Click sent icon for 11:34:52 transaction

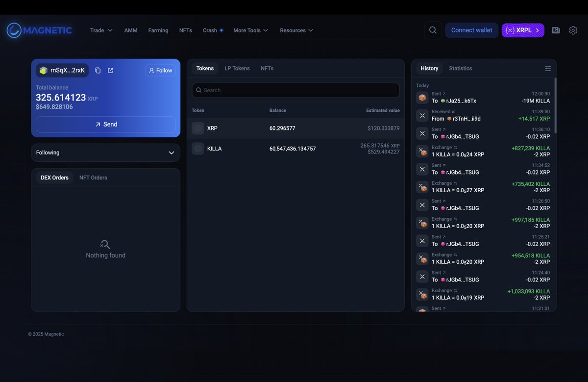point(422,169)
